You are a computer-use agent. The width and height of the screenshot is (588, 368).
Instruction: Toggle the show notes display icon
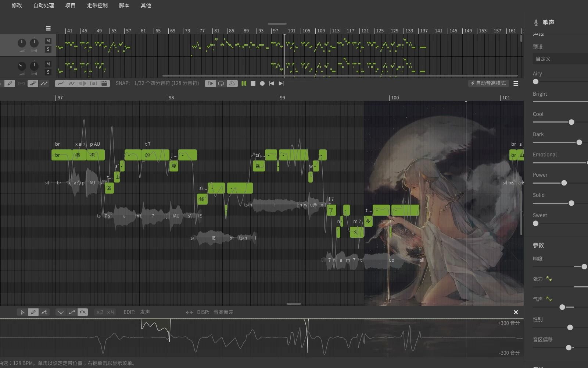click(x=33, y=84)
